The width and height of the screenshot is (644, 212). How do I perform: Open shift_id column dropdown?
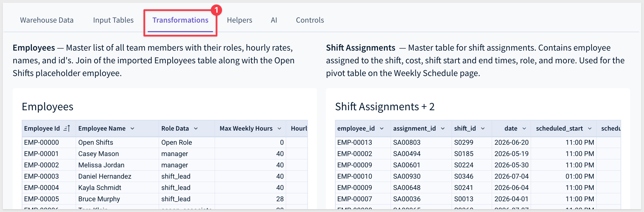click(483, 128)
